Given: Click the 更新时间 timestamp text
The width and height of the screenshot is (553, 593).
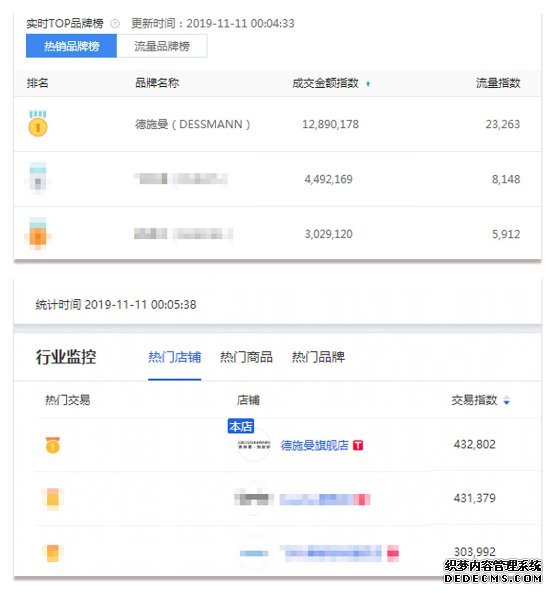Looking at the screenshot, I should (213, 23).
